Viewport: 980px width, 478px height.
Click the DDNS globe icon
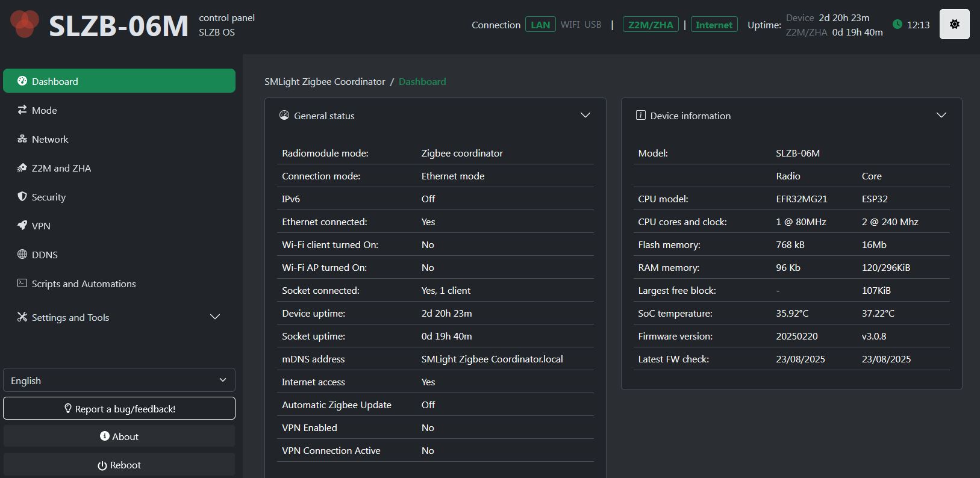coord(22,255)
